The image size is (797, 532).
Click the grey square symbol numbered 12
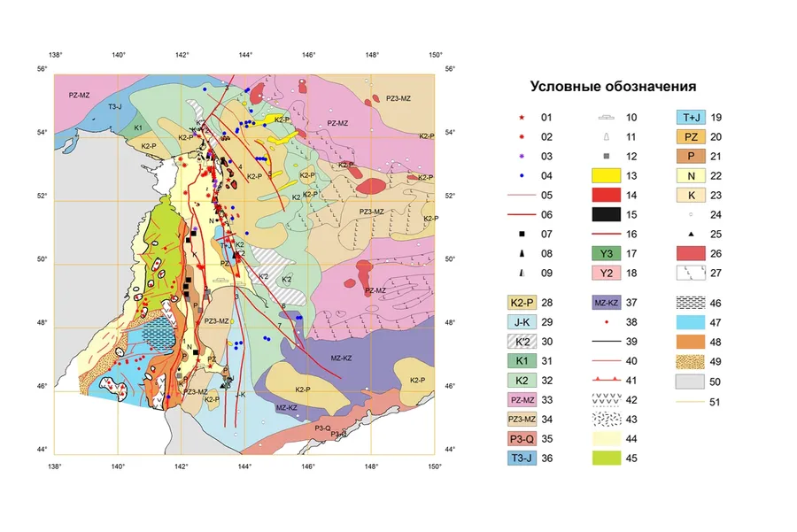(x=605, y=156)
